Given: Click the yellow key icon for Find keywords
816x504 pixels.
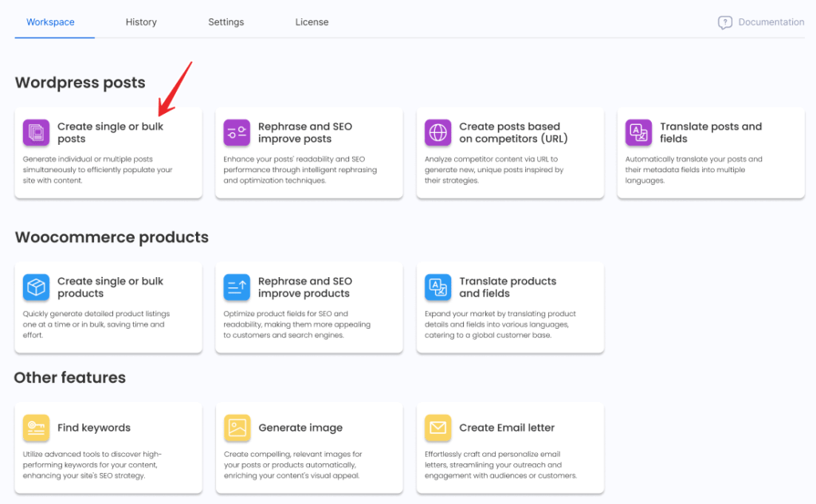Looking at the screenshot, I should pyautogui.click(x=36, y=428).
